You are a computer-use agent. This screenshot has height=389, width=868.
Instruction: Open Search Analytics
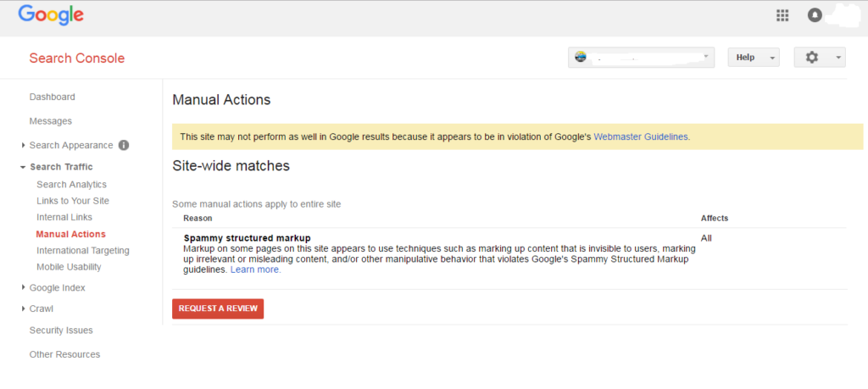[71, 184]
